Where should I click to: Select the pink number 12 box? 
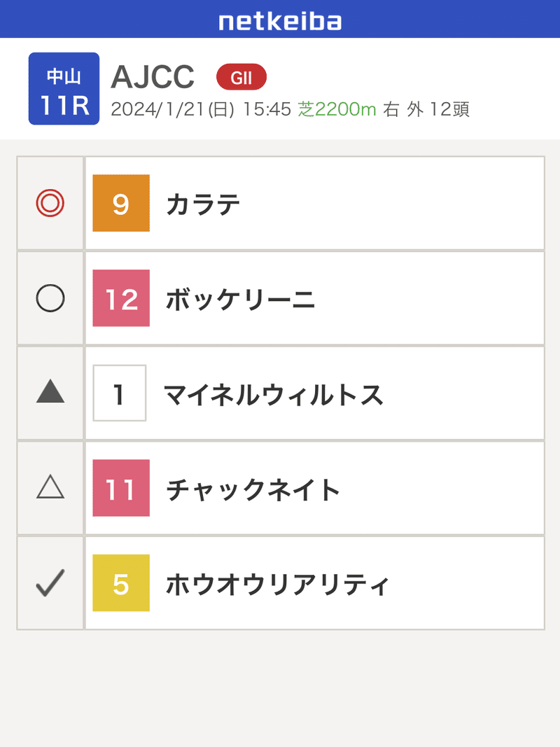[121, 298]
